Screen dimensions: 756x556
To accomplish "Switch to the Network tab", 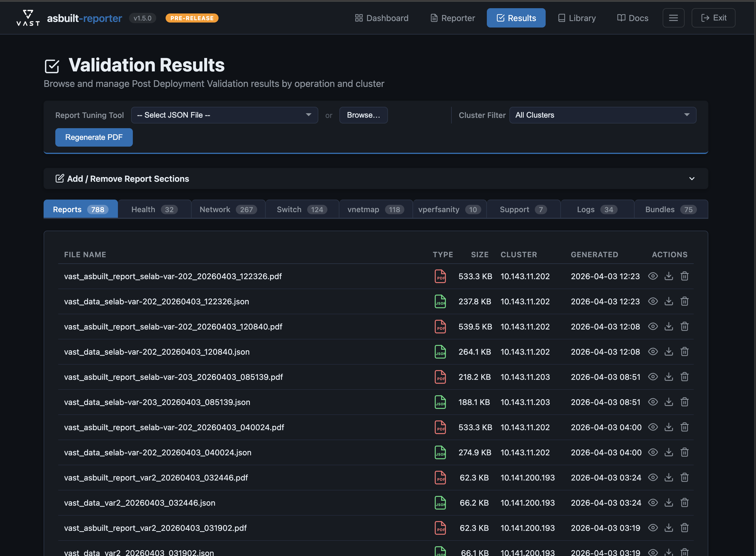I will 228,209.
